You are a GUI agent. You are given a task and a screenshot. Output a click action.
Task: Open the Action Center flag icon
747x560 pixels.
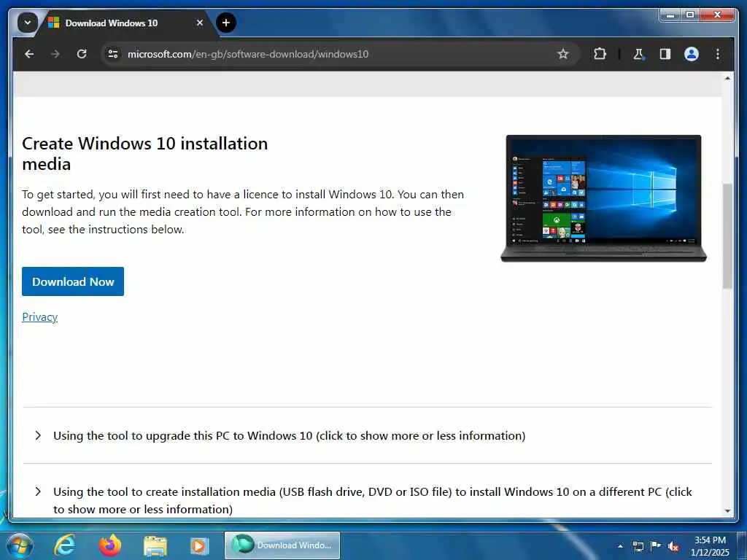tap(656, 545)
